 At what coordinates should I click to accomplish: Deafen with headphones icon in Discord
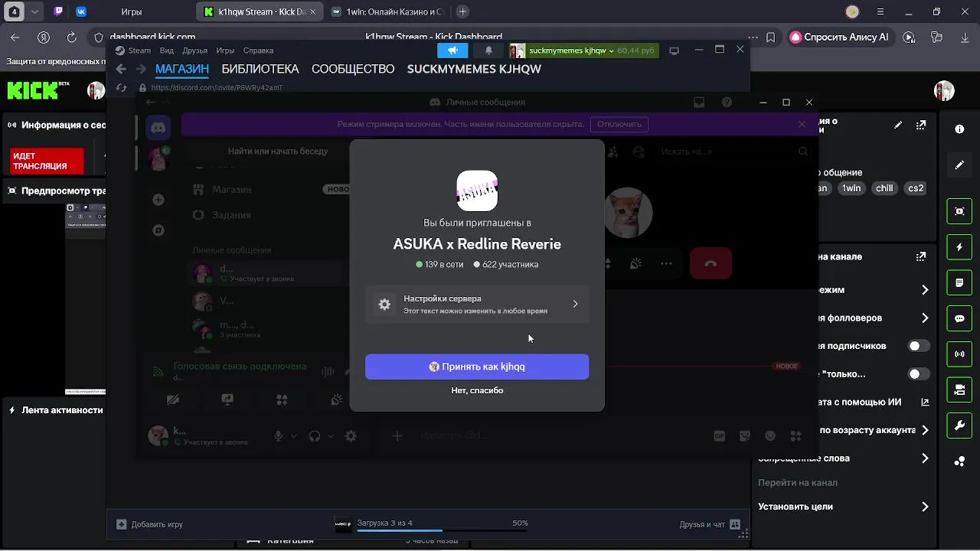(x=314, y=435)
